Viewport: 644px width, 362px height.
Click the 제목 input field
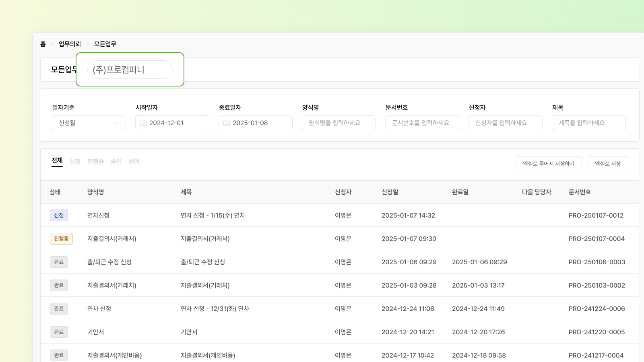tap(589, 123)
